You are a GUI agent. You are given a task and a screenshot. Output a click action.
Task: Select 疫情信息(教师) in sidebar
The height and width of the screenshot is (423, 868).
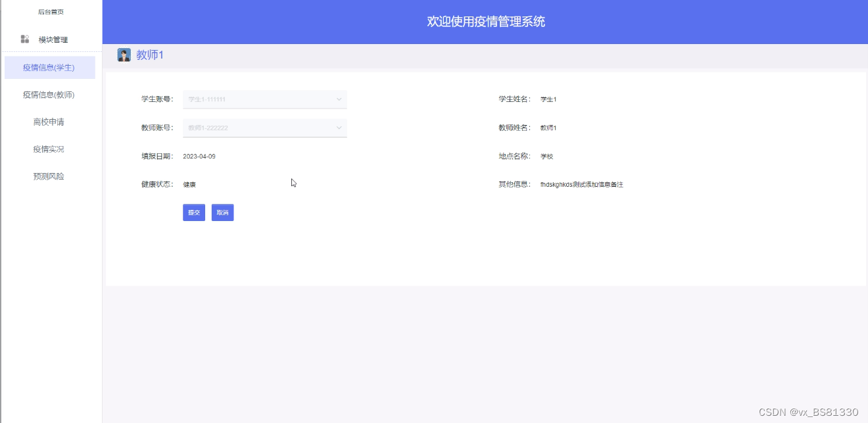click(49, 95)
